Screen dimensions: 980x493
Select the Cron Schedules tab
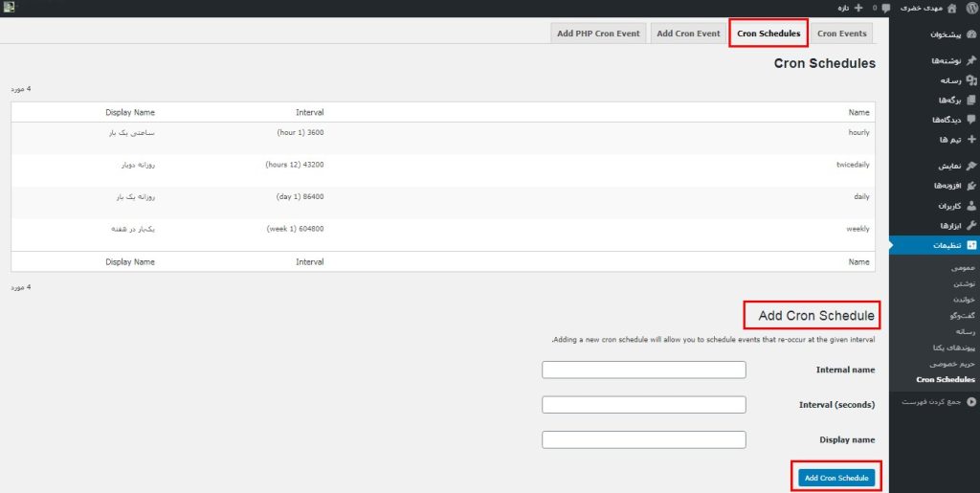(x=768, y=34)
